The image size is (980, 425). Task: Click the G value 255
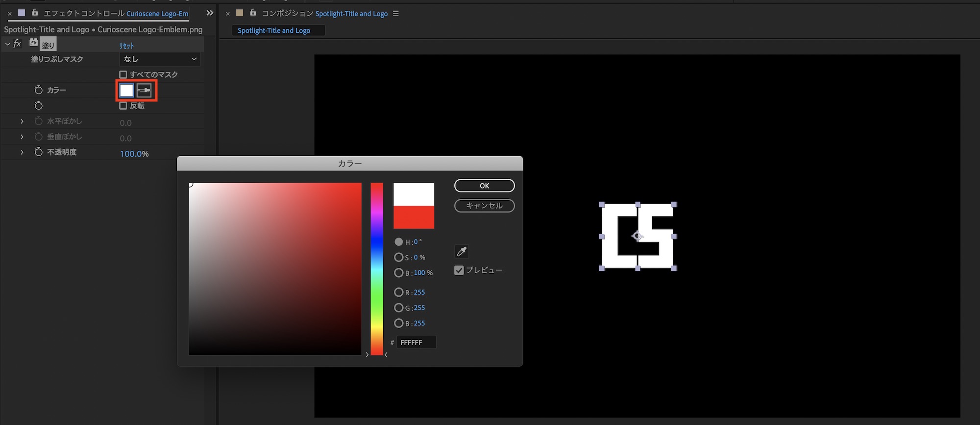419,308
